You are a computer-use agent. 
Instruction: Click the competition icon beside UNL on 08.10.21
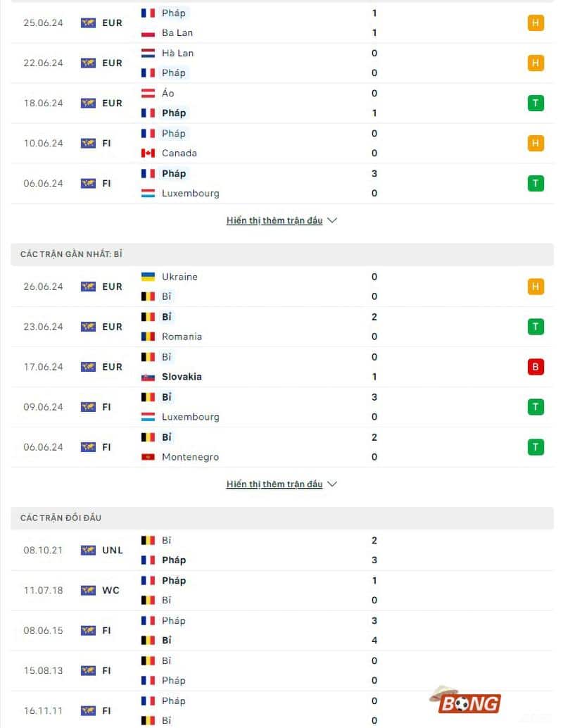pyautogui.click(x=88, y=551)
